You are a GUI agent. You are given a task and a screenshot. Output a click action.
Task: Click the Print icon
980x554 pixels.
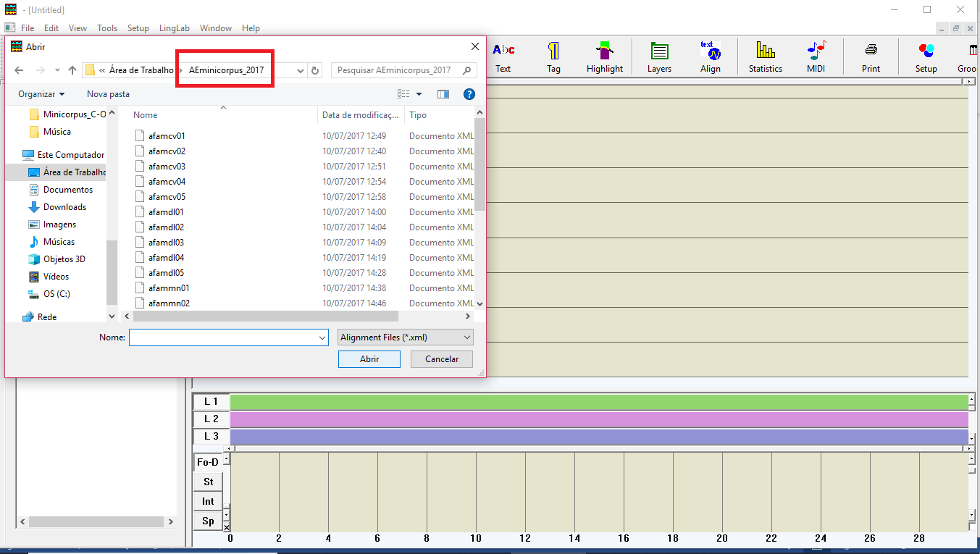click(871, 56)
